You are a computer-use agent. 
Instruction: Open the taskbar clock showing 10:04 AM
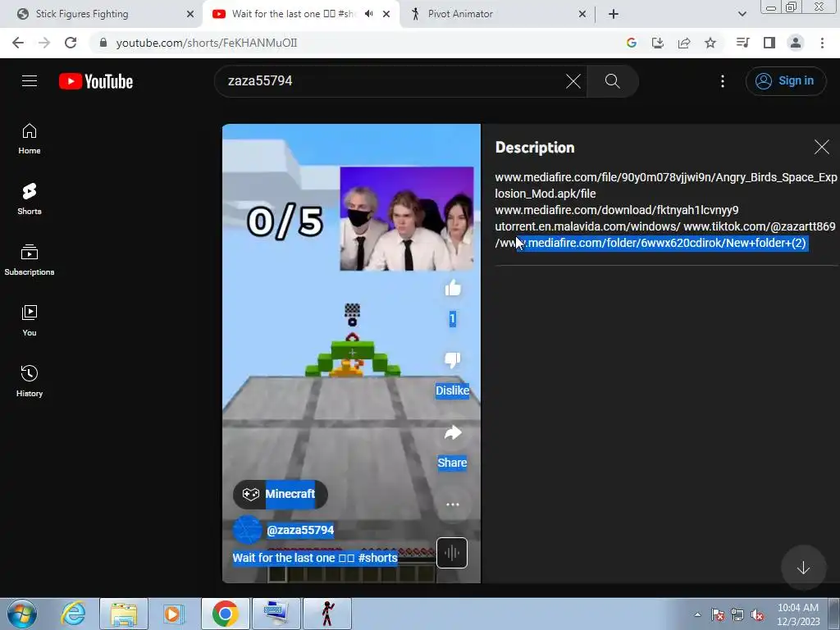(798, 614)
